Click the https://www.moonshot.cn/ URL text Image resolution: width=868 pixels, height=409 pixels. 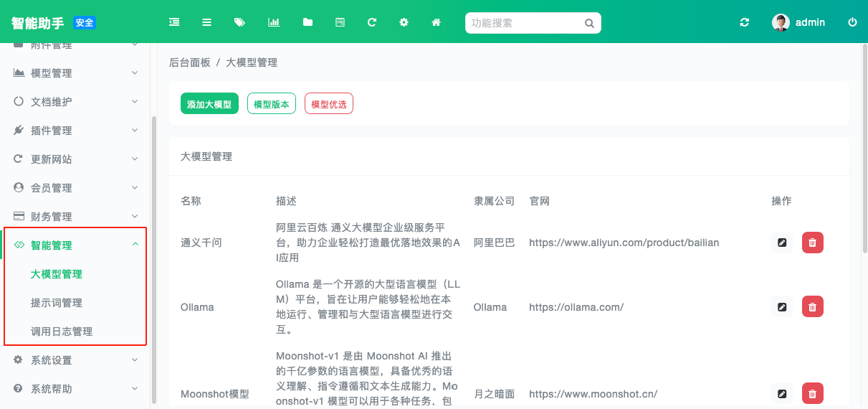(x=593, y=394)
